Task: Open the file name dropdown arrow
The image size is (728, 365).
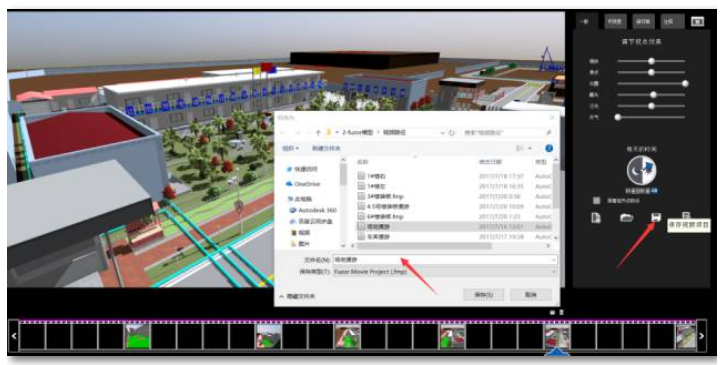Action: [553, 260]
